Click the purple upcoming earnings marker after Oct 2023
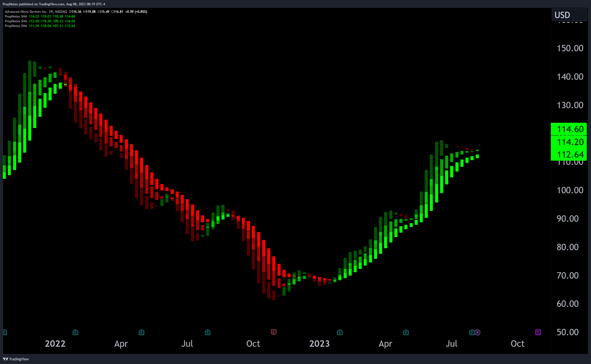The height and width of the screenshot is (364, 591). pos(538,332)
